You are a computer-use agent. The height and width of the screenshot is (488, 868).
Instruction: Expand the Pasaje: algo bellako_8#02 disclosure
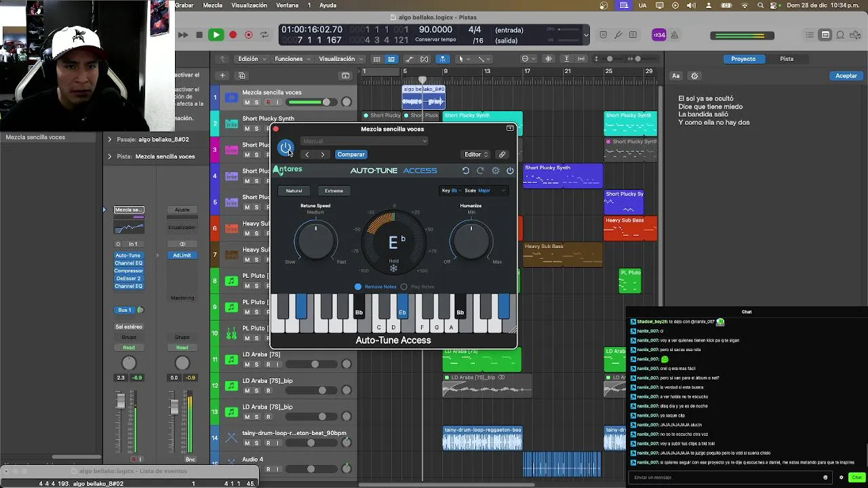coord(110,140)
